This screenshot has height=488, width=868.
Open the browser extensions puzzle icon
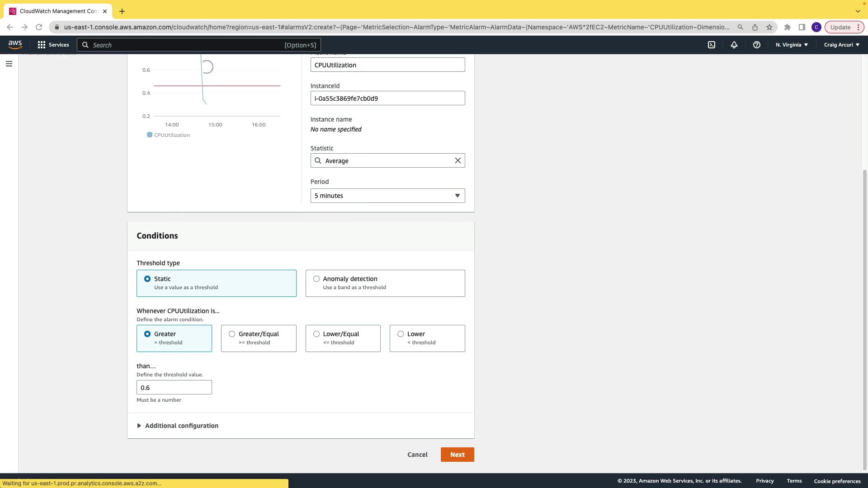pyautogui.click(x=787, y=27)
